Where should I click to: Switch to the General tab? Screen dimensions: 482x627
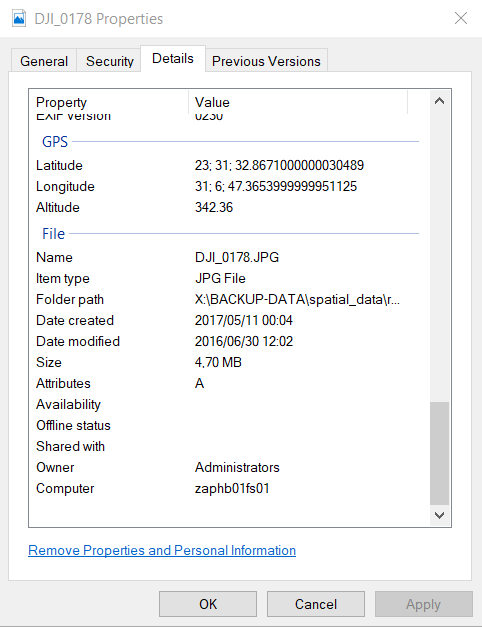point(44,61)
